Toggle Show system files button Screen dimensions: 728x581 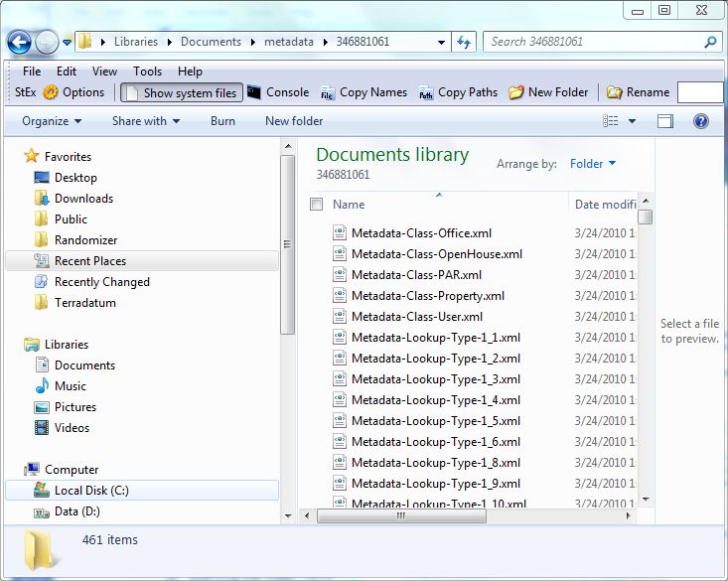click(x=182, y=93)
